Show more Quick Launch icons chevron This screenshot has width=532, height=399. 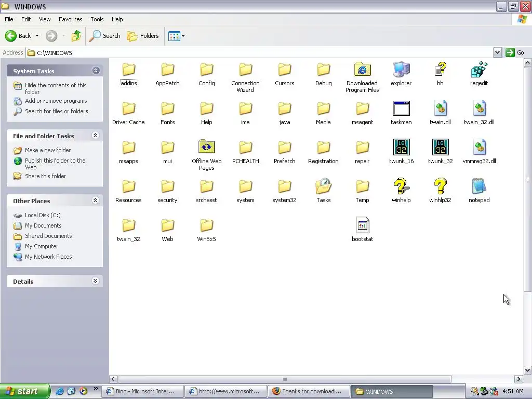(x=96, y=389)
